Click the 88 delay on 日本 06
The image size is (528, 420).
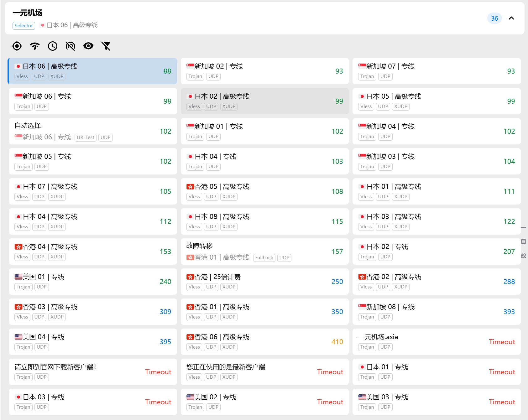click(x=167, y=71)
